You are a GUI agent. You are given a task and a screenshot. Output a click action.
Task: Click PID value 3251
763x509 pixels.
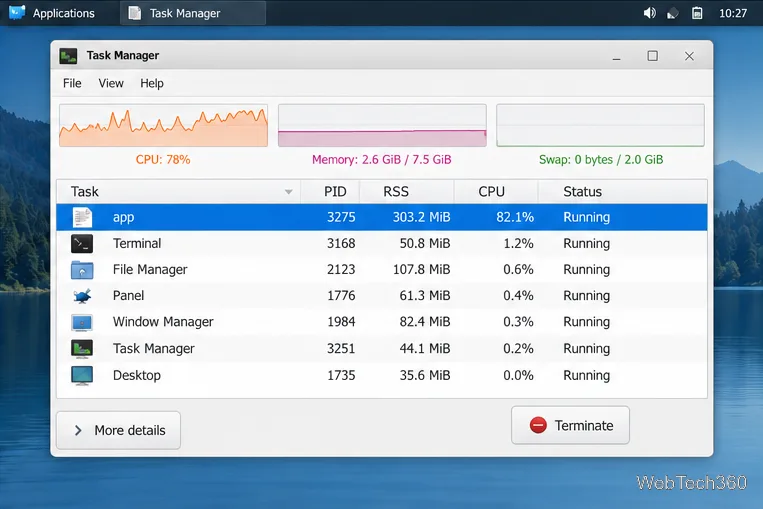click(341, 348)
